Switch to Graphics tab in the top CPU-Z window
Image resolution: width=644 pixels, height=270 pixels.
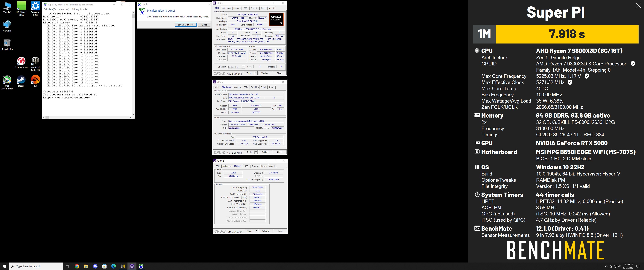[254, 8]
